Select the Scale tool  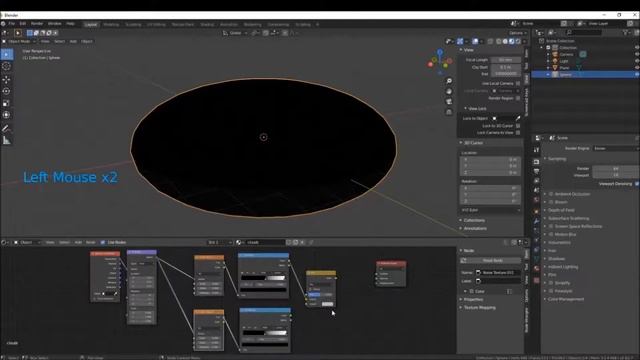pos(7,103)
